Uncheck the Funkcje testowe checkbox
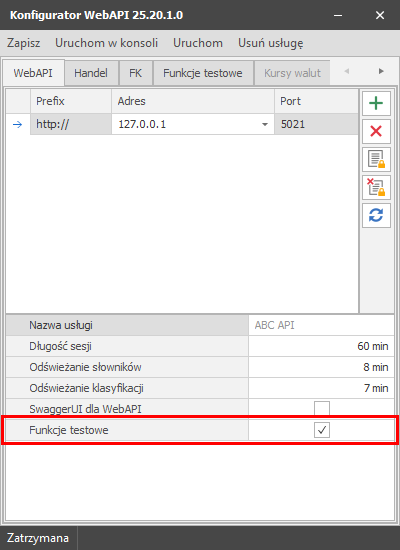 point(322,430)
